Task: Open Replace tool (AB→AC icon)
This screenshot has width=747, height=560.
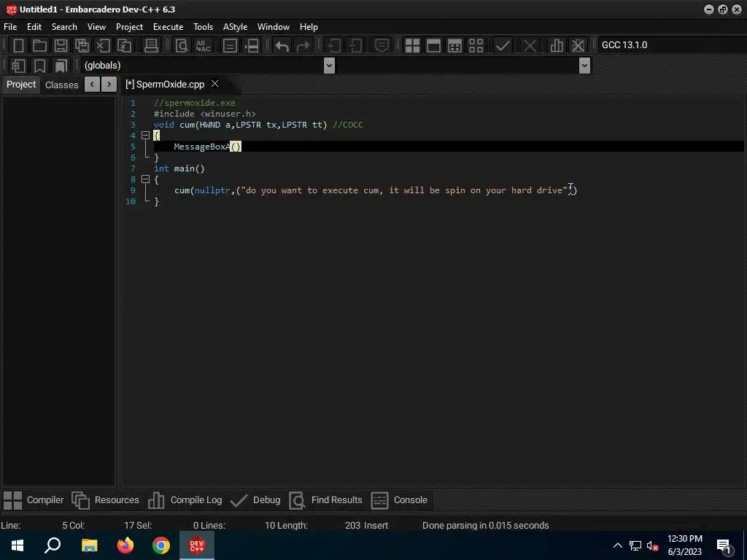Action: [x=204, y=46]
